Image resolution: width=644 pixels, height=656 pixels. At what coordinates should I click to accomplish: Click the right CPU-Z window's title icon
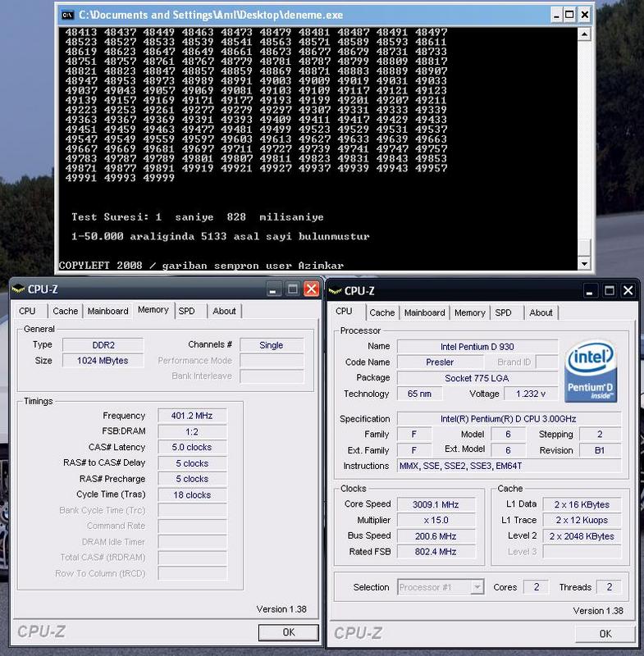pyautogui.click(x=336, y=290)
